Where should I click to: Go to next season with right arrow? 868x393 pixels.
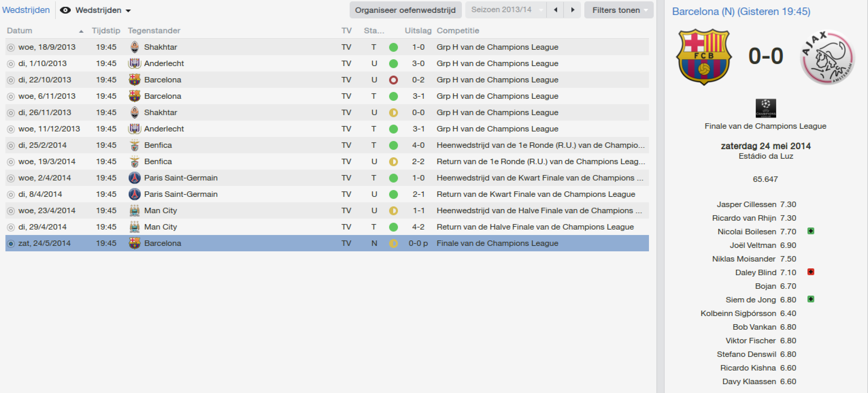(572, 10)
